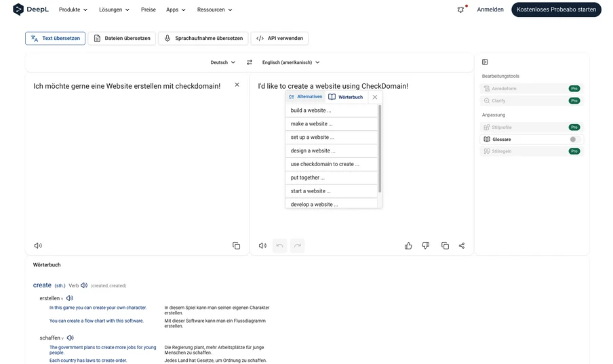Open the Anredeform Pro tool

[x=532, y=88]
